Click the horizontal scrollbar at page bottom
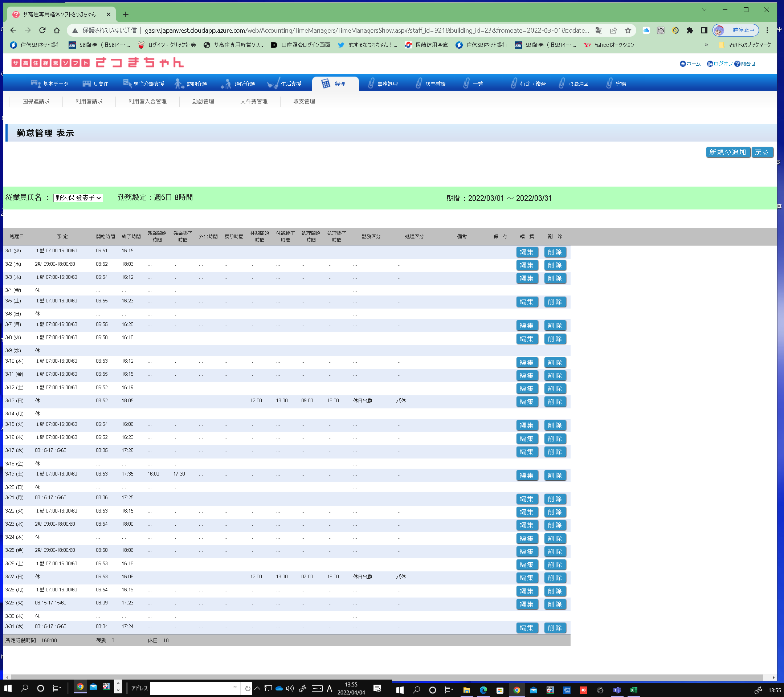 pyautogui.click(x=384, y=677)
